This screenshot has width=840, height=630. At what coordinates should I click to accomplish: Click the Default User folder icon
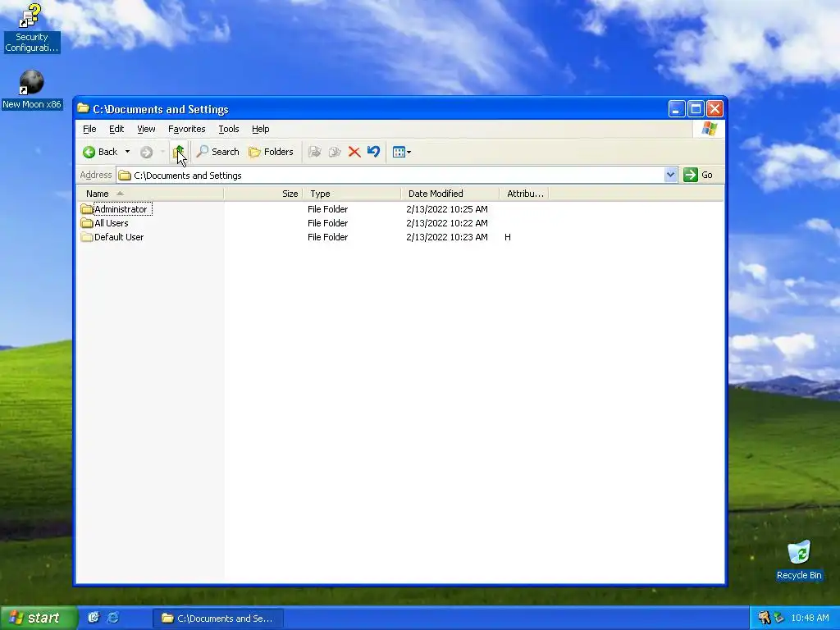87,237
